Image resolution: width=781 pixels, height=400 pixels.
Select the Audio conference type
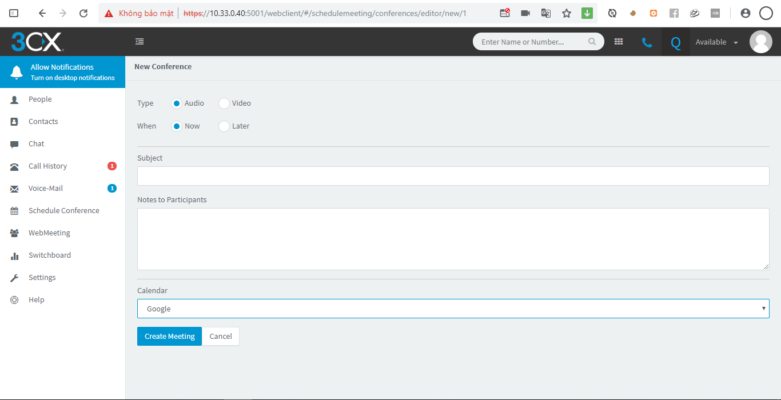pos(177,103)
